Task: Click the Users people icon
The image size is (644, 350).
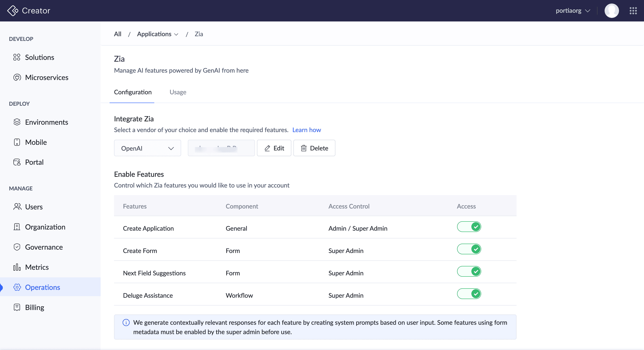Action: coord(17,207)
